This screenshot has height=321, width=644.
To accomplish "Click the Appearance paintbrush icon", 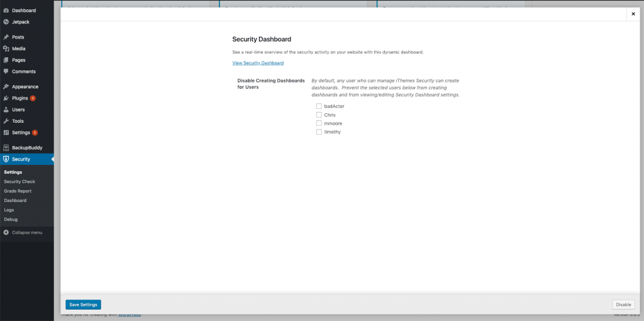I will coord(6,87).
